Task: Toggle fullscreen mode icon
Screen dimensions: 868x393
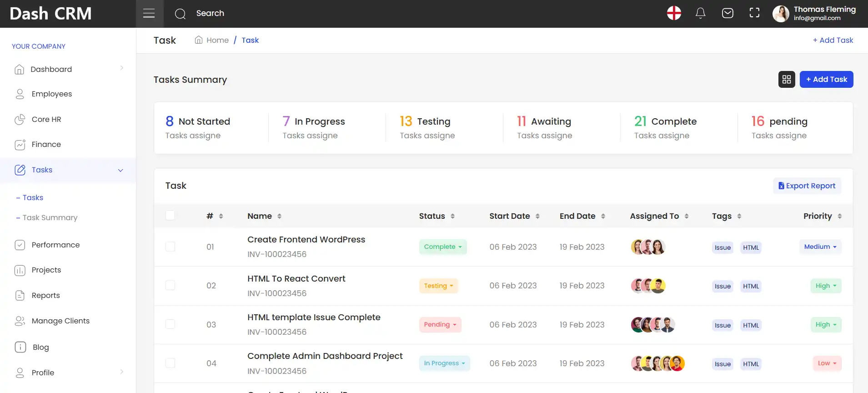Action: (x=754, y=13)
